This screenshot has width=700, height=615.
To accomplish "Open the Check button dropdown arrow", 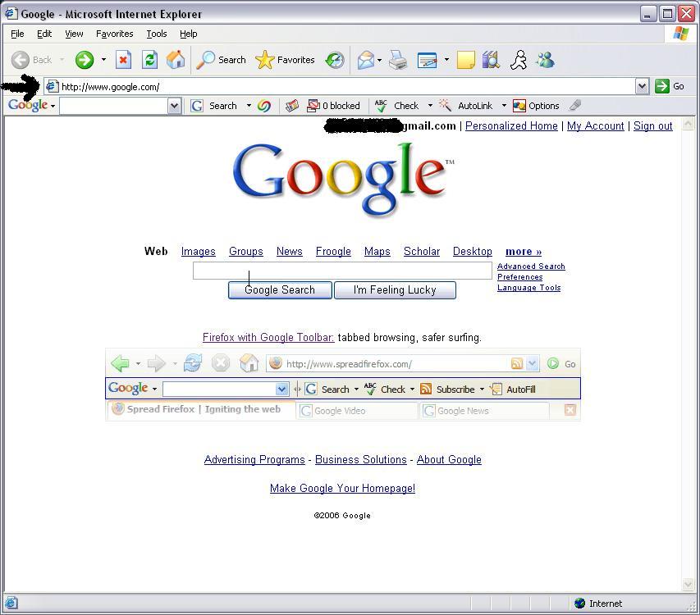I will point(430,106).
